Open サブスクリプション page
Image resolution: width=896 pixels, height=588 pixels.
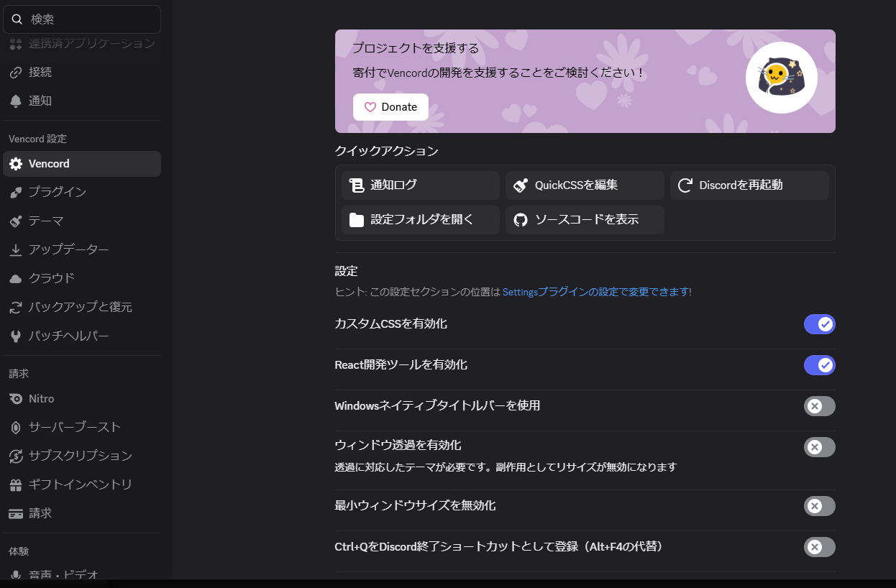tap(82, 456)
